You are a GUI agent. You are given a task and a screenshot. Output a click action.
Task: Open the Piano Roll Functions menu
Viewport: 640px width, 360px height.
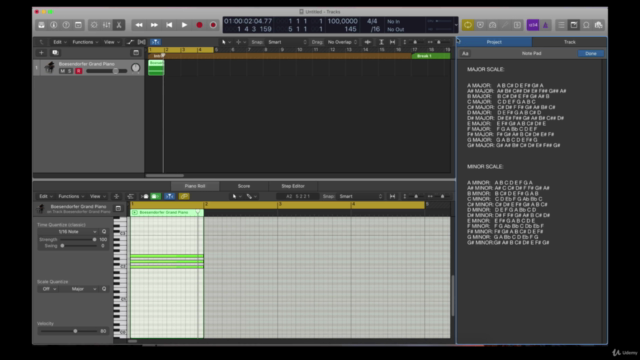coord(71,196)
